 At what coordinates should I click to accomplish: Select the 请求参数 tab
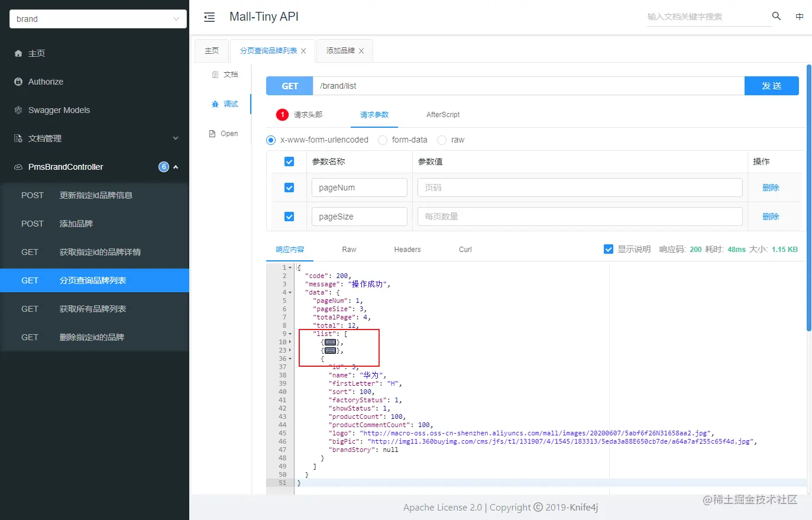tap(374, 115)
